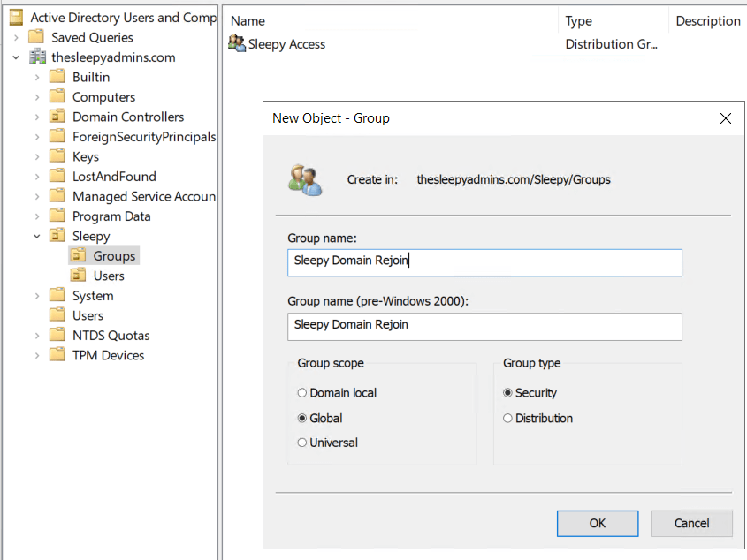Screen dimensions: 747x560
Task: Click the Groups OU icon in tree
Action: point(79,256)
